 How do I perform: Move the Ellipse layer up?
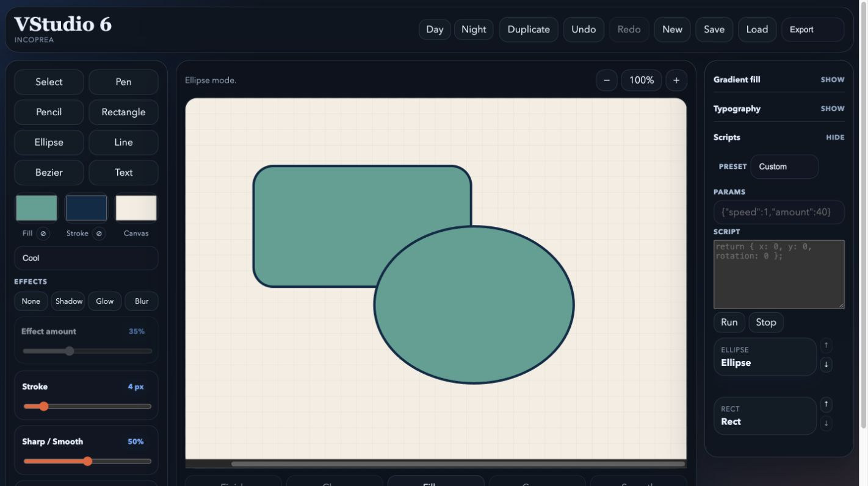tap(826, 346)
